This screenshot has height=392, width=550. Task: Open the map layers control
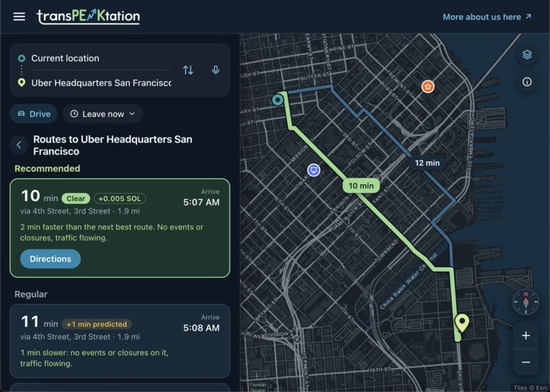527,55
